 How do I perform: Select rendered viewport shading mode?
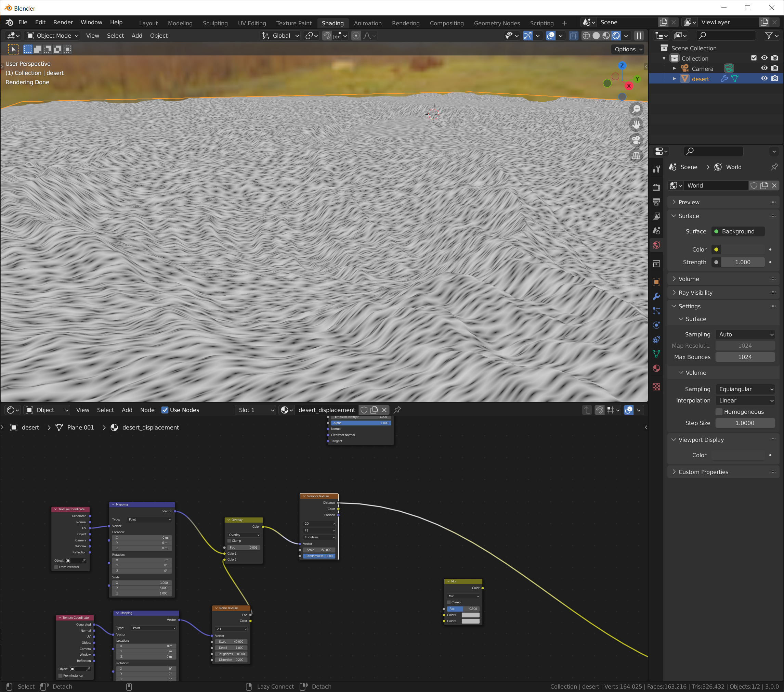tap(616, 36)
